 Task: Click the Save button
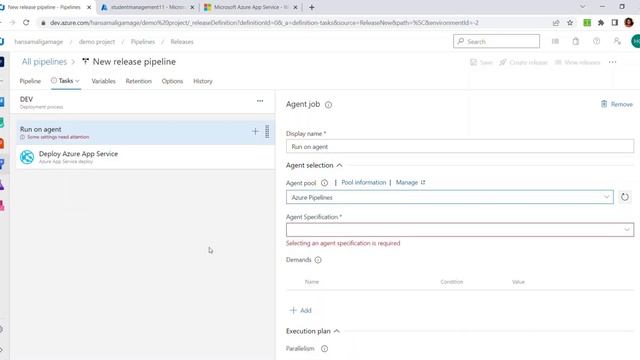[481, 62]
